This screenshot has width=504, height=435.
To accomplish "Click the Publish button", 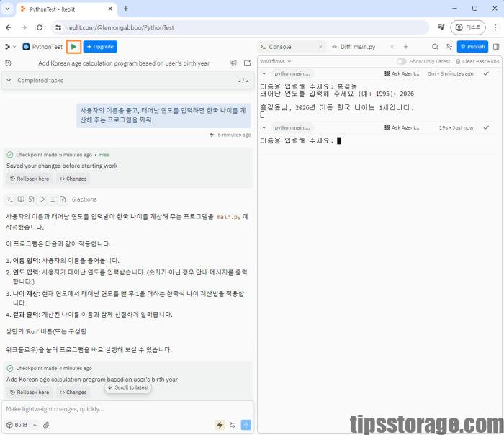I will (472, 47).
